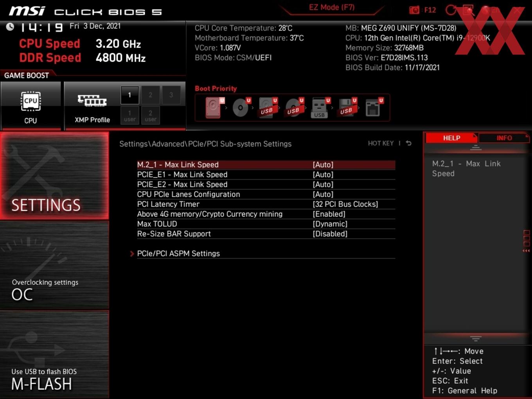Viewport: 532px width, 399px height.
Task: Select XMP Profile 1
Action: (x=129, y=95)
